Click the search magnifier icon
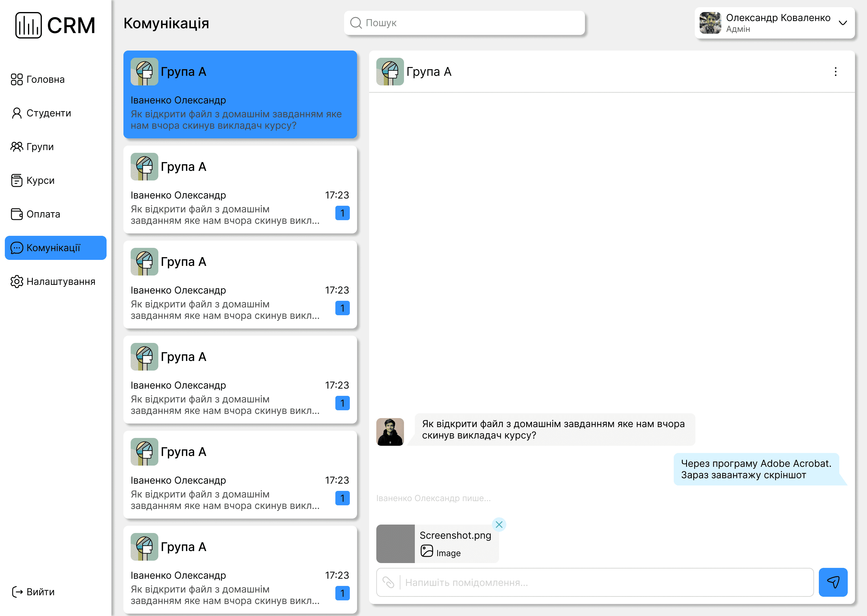The width and height of the screenshot is (867, 616). click(356, 23)
